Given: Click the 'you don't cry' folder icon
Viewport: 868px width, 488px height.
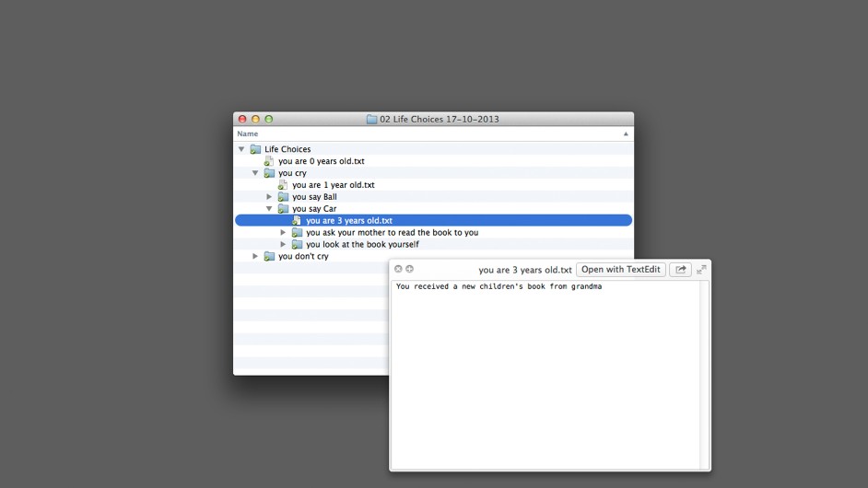Looking at the screenshot, I should coord(269,257).
